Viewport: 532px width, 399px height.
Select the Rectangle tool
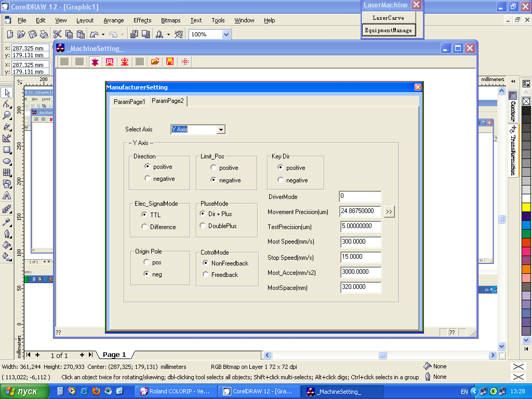click(x=7, y=150)
